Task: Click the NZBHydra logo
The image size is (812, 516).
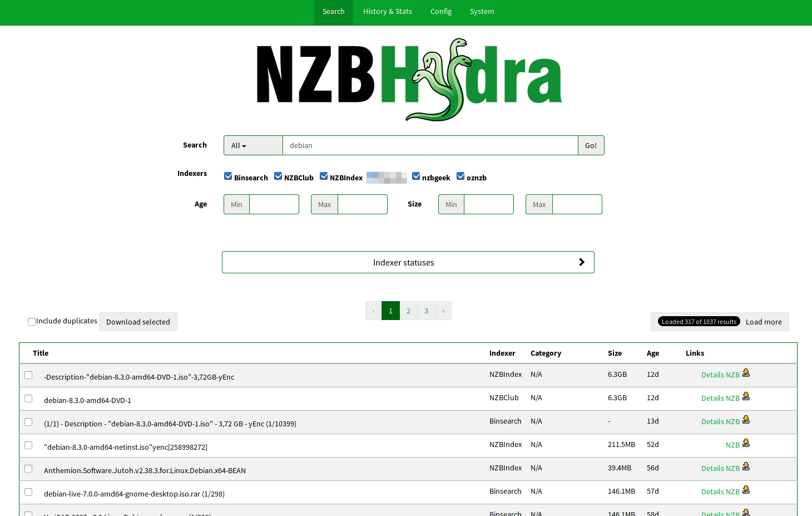Action: [409, 78]
